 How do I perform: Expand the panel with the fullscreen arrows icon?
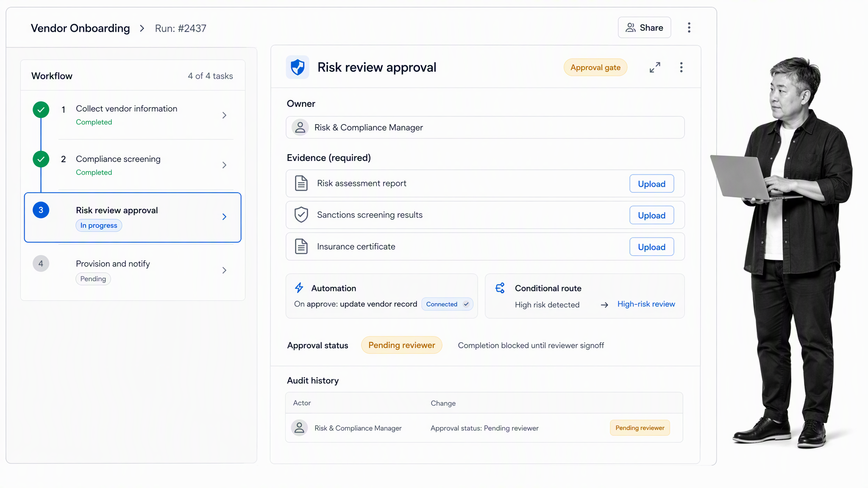655,67
